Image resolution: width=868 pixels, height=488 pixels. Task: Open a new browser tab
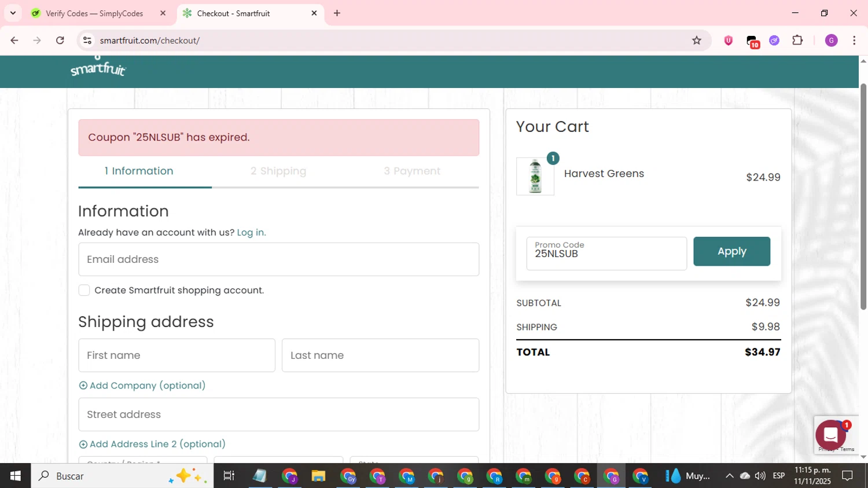pos(337,13)
